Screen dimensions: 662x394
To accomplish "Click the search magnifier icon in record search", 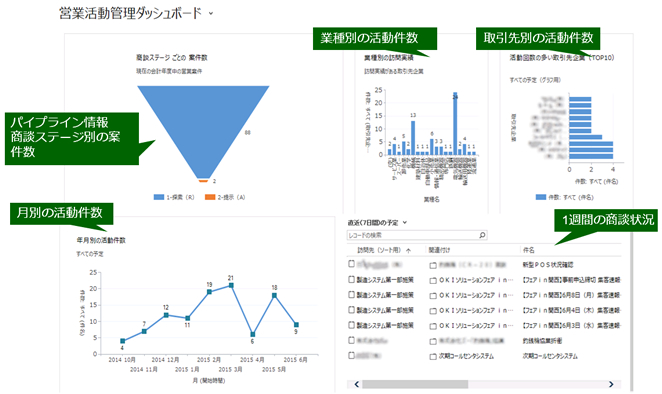I will (482, 235).
